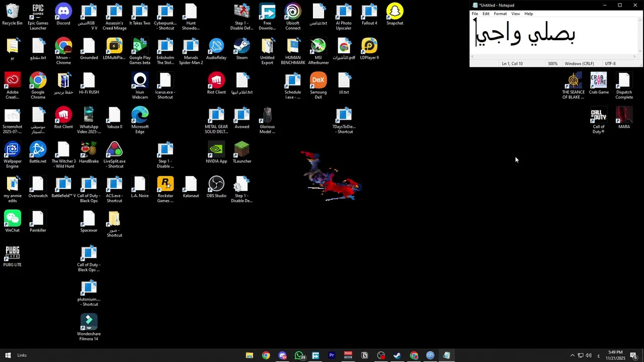The width and height of the screenshot is (644, 362).
Task: Select the Iriun Webcam icon
Action: [x=140, y=85]
